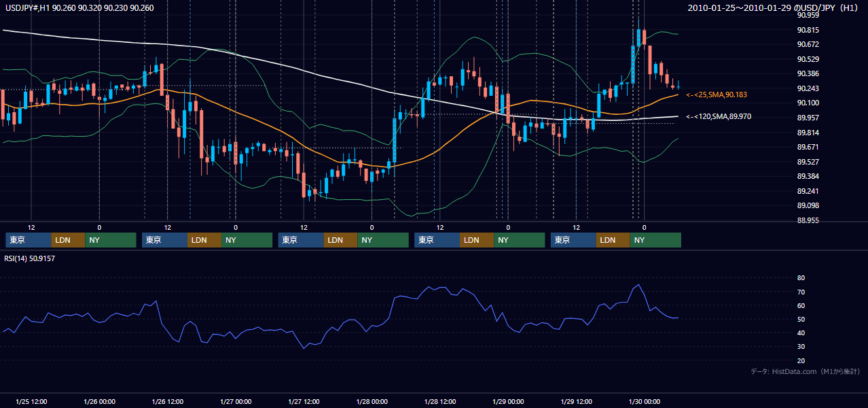868x408 pixels.
Task: Select NY session block above 1/30 00:00 label
Action: pos(655,240)
